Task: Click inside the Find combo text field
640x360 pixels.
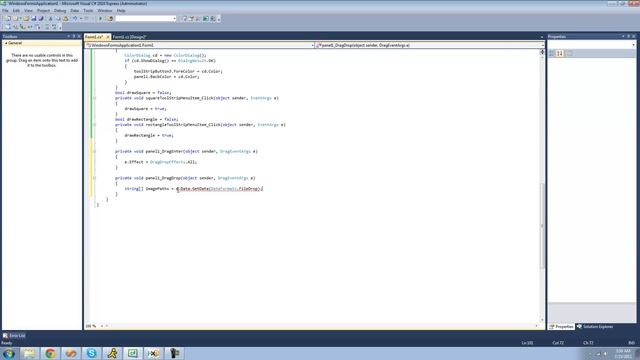Action: pos(143,18)
